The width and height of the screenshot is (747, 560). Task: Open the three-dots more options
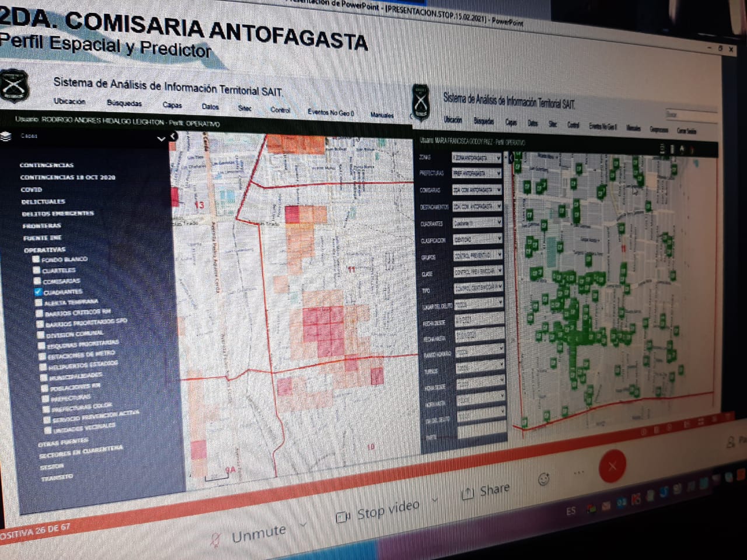[x=578, y=473]
